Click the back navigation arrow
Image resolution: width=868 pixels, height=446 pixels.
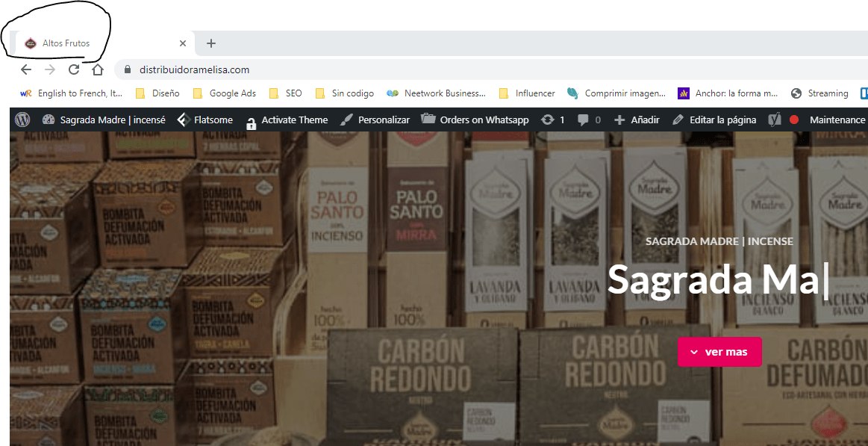[x=26, y=69]
